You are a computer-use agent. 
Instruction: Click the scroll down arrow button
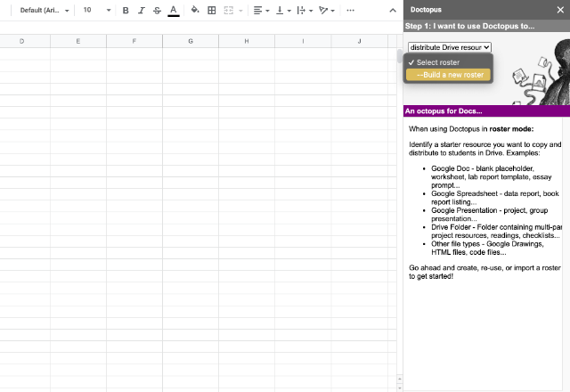(x=400, y=388)
